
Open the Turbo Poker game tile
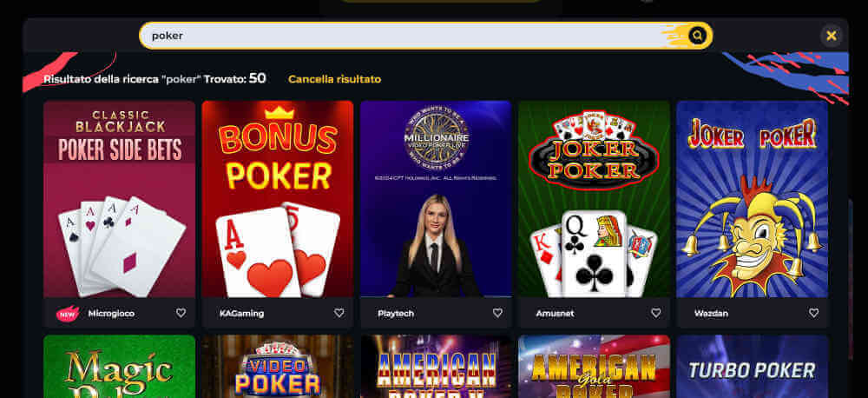click(x=753, y=367)
